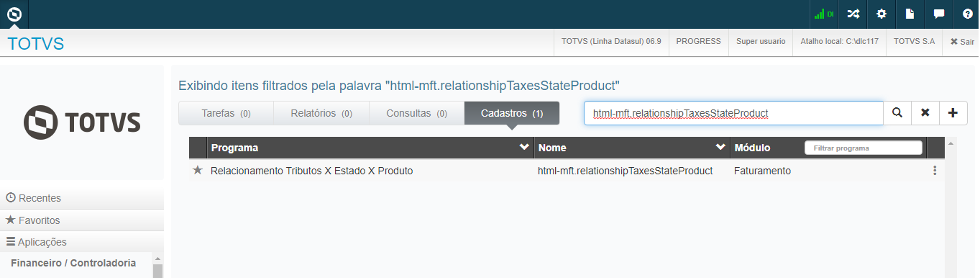Focus the Filtrar programa input
The width and height of the screenshot is (980, 278).
coord(863,148)
